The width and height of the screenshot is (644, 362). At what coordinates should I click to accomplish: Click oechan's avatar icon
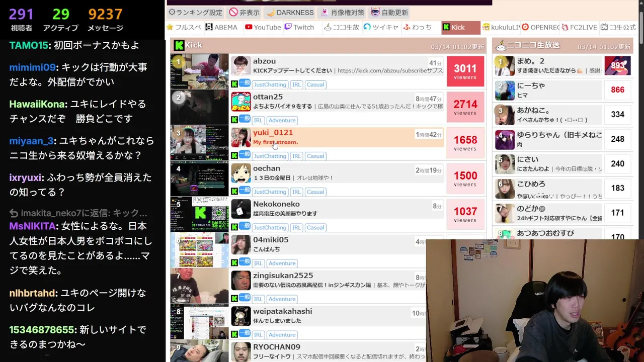[240, 173]
